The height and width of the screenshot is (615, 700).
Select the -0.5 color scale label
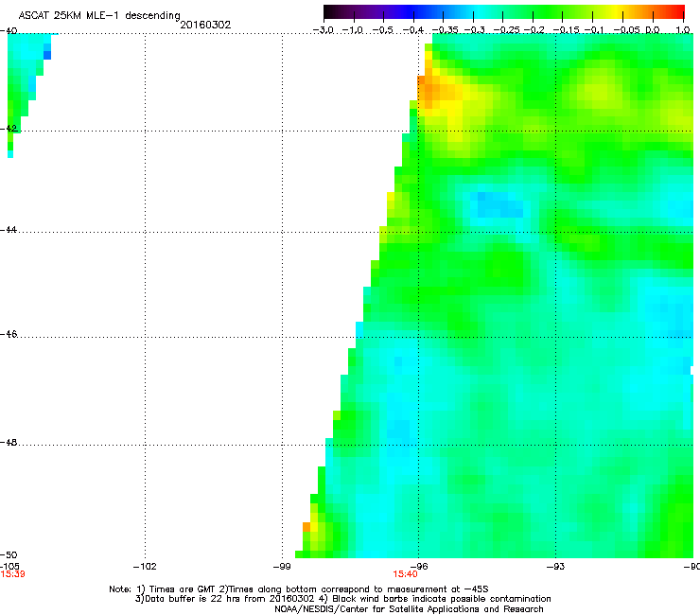point(383,30)
